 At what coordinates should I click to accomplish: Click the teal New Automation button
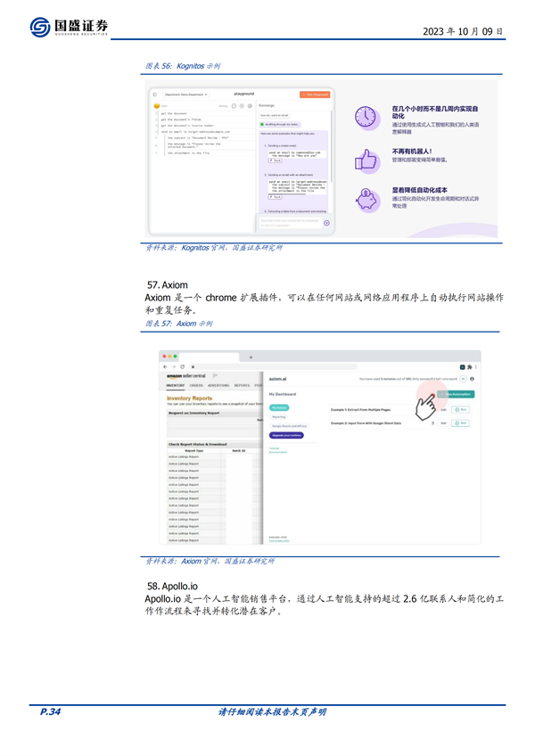pyautogui.click(x=456, y=394)
